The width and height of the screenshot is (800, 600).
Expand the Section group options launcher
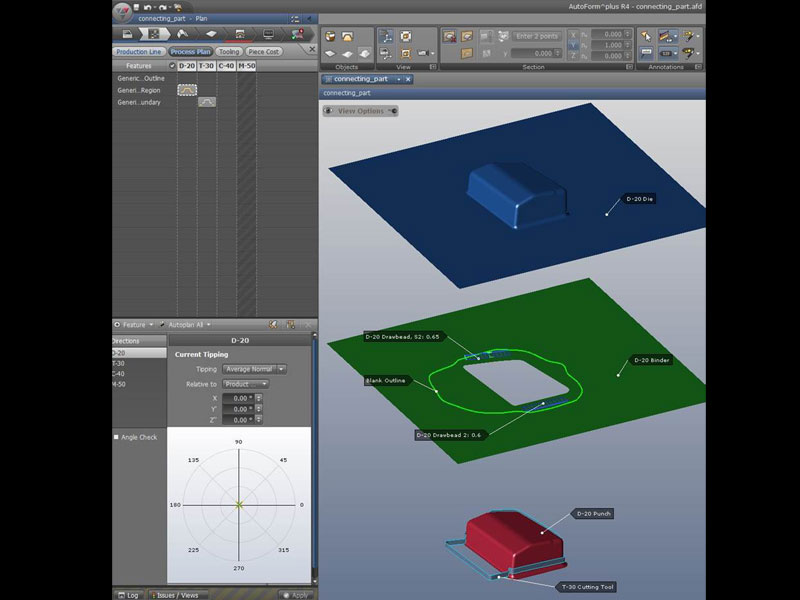point(629,67)
